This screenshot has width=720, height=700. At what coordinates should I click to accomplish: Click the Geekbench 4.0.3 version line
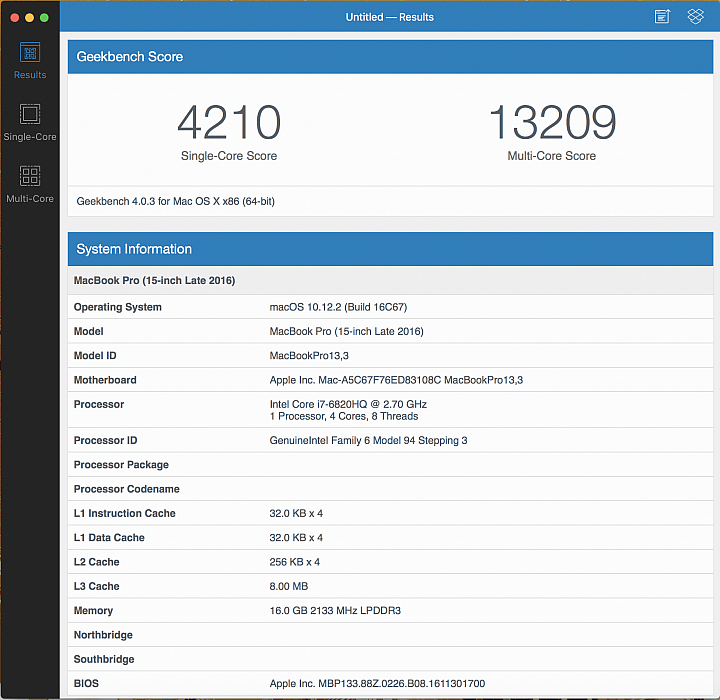[175, 201]
